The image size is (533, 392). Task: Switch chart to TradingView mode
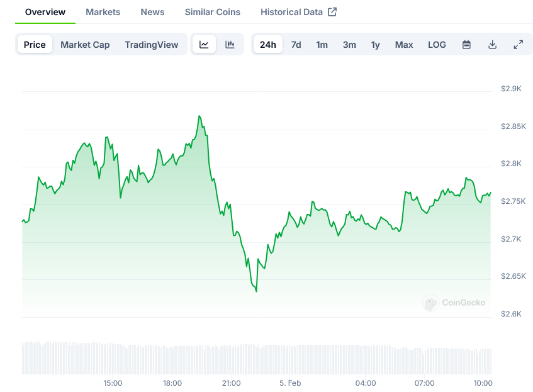tap(151, 45)
